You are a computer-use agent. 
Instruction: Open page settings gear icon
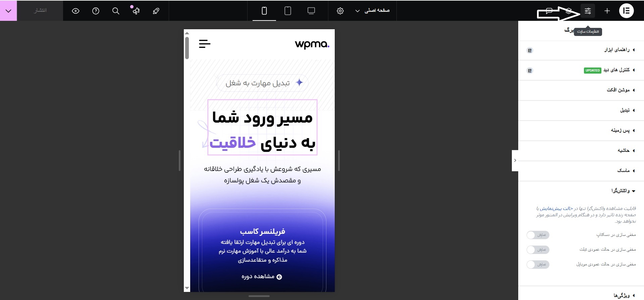click(x=340, y=11)
